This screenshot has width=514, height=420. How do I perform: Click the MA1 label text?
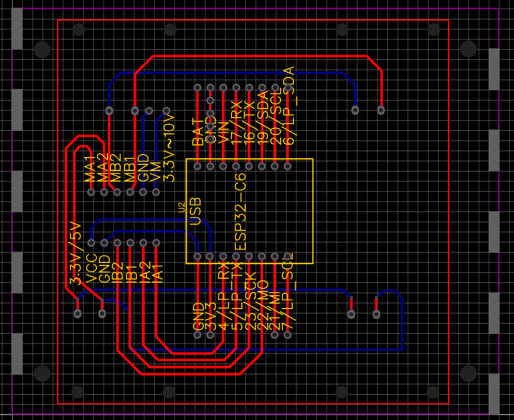pos(90,167)
